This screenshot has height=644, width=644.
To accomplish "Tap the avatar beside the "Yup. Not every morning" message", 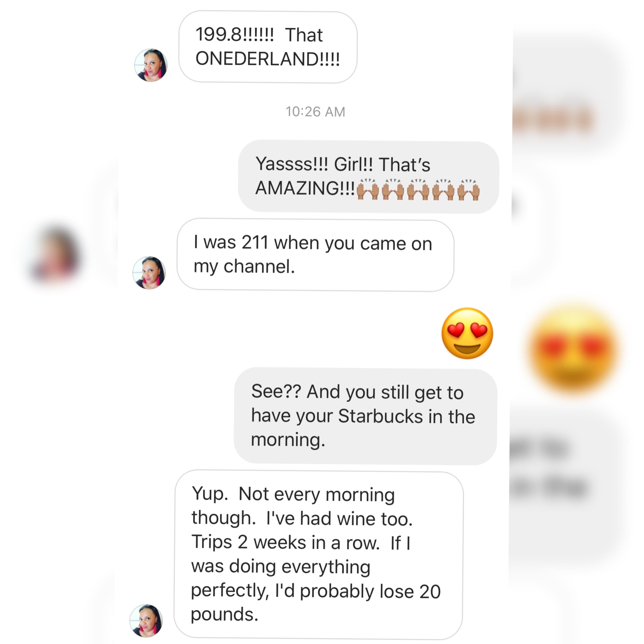I will tap(146, 621).
